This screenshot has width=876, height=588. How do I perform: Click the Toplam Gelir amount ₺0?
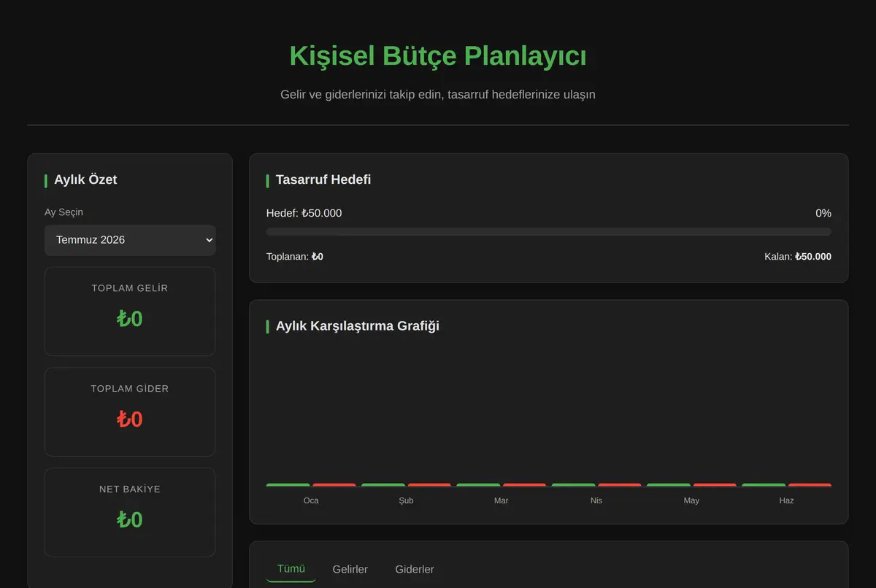click(130, 319)
